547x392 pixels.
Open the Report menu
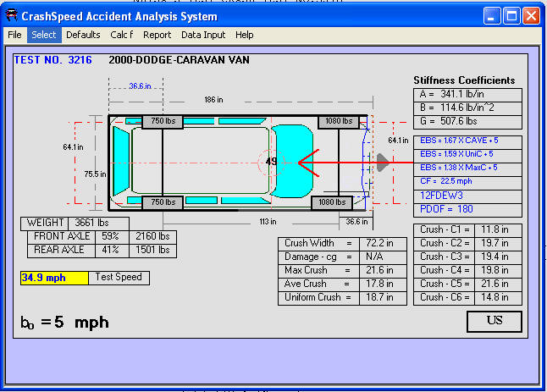point(157,35)
